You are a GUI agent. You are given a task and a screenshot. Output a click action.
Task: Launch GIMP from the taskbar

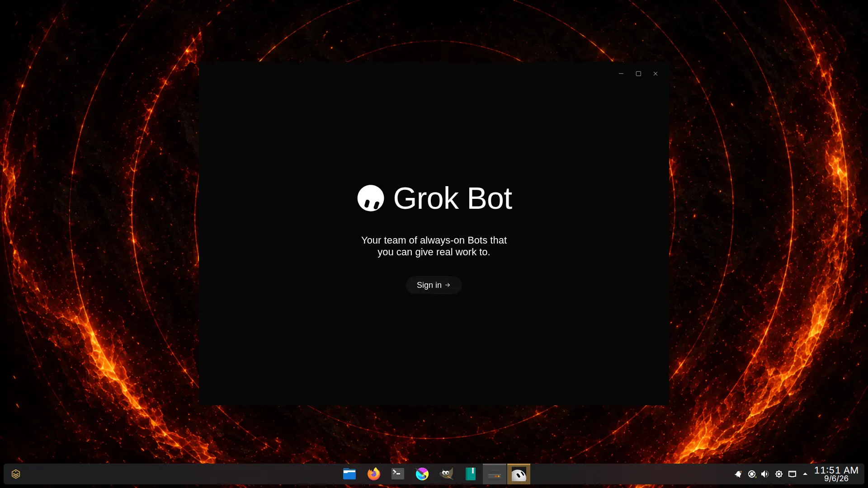446,474
